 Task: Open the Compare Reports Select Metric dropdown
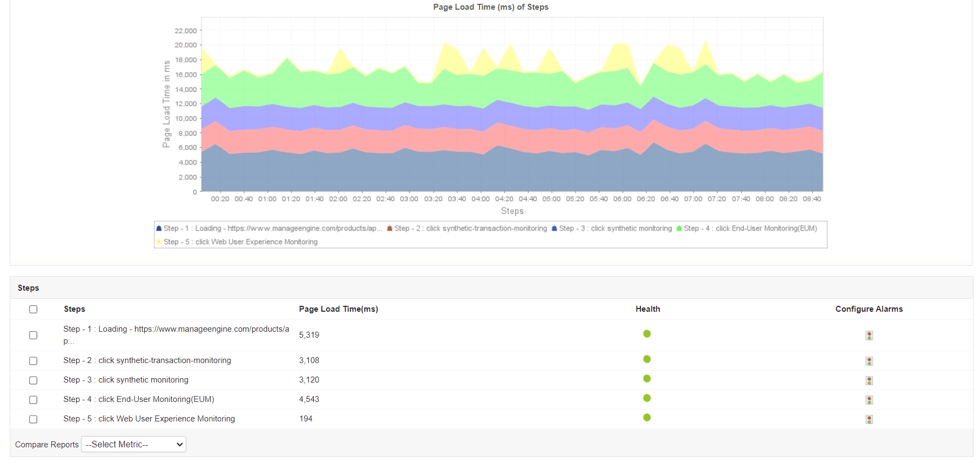pos(133,444)
